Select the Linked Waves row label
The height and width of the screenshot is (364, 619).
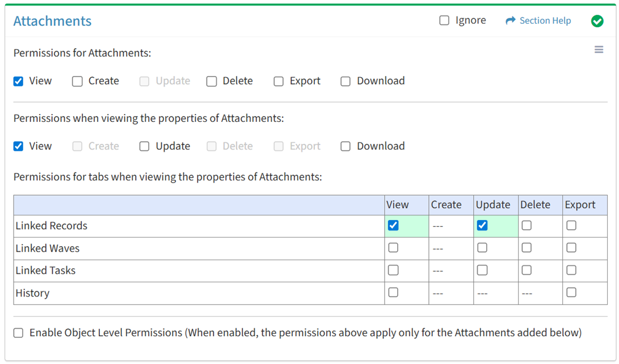click(47, 248)
